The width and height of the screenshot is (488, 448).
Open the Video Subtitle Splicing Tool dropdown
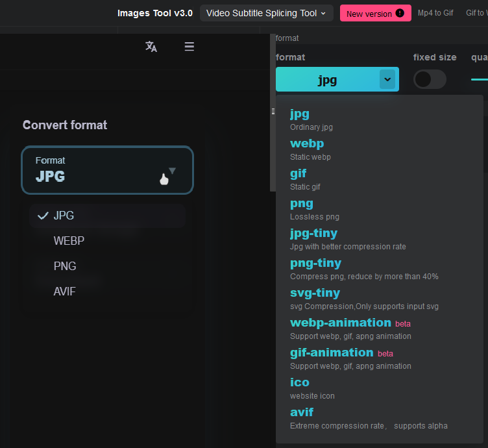(x=267, y=13)
